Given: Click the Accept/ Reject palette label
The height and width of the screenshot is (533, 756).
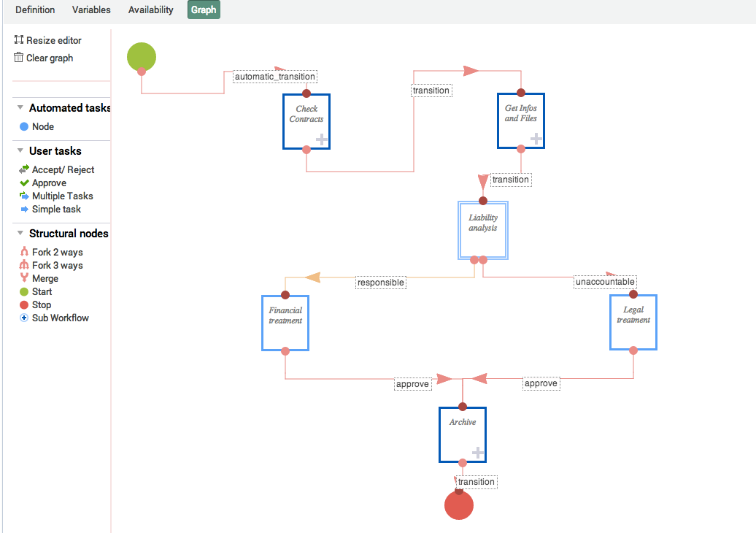Looking at the screenshot, I should click(x=63, y=170).
